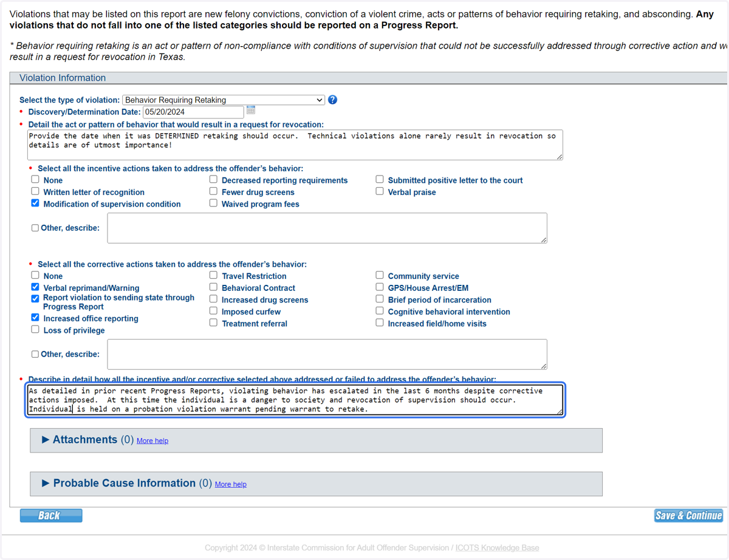Check incentive action None
This screenshot has width=729, height=560.
(x=35, y=179)
